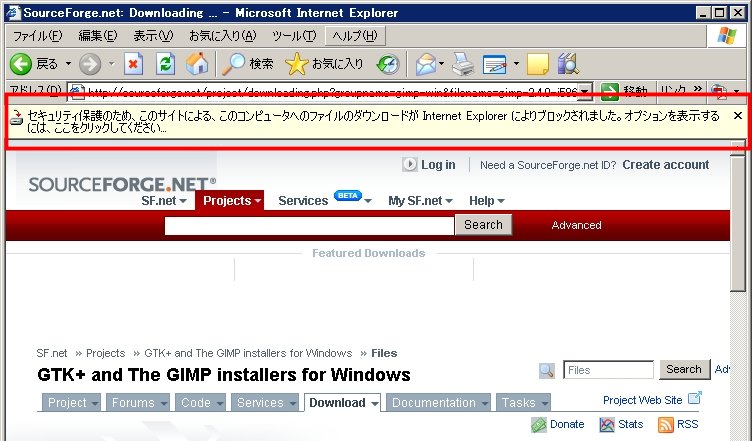The image size is (752, 441).
Task: Open Favorites via the star icon
Action: coord(296,64)
